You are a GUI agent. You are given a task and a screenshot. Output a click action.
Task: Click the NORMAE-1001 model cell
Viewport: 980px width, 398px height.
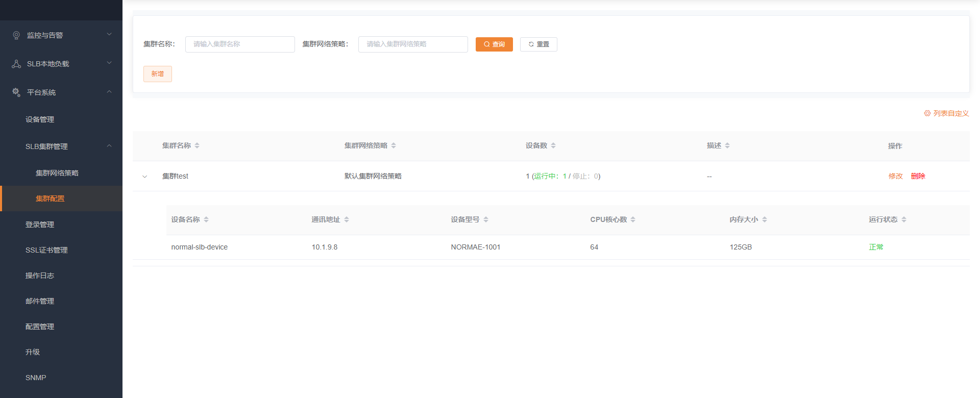pyautogui.click(x=476, y=247)
